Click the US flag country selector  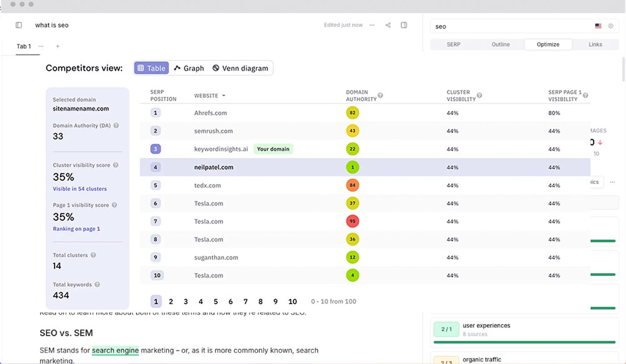click(x=598, y=26)
